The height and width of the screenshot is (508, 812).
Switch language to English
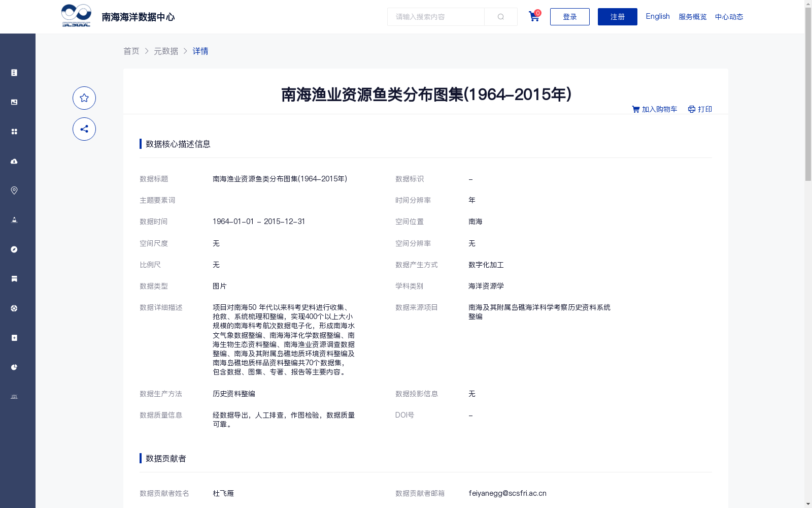[658, 16]
